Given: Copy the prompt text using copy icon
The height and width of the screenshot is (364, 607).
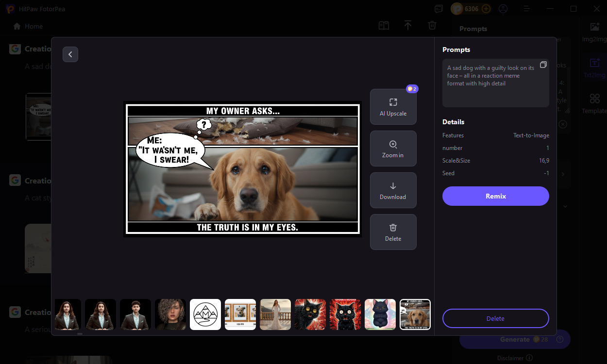Looking at the screenshot, I should pos(543,65).
